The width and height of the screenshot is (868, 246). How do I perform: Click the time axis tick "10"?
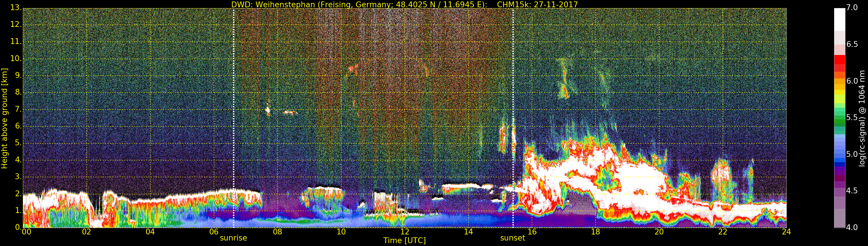(x=341, y=232)
